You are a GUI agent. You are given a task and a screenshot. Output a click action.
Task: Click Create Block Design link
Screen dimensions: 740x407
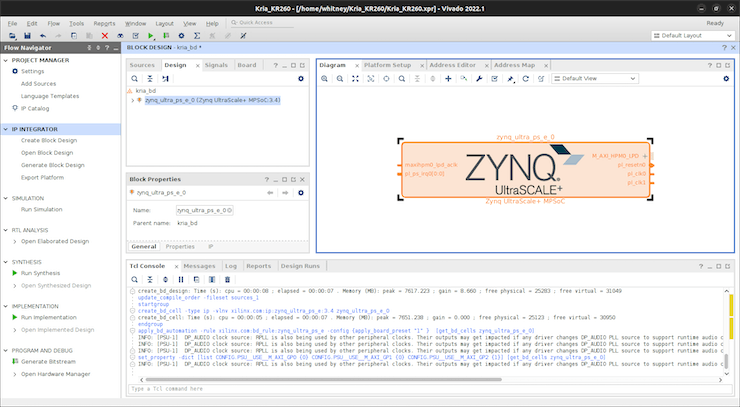(49, 141)
